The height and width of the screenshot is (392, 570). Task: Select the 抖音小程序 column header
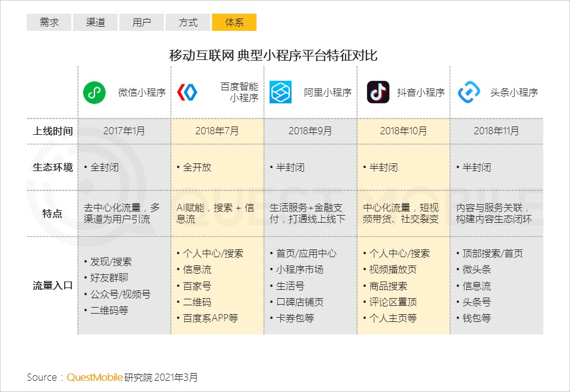click(x=421, y=93)
